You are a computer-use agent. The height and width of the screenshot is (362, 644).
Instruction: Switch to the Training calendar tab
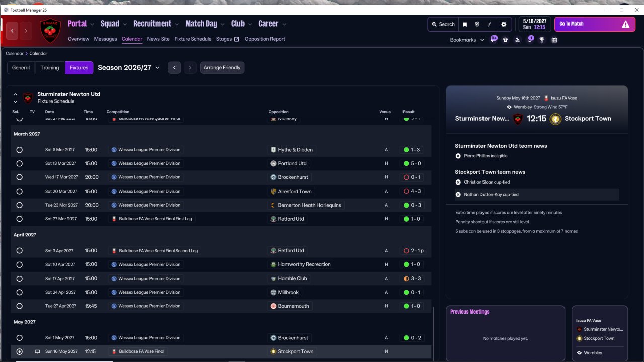pyautogui.click(x=50, y=68)
